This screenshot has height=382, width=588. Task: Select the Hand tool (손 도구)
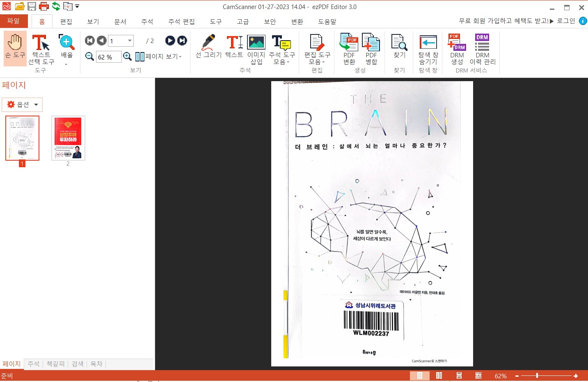tap(15, 48)
